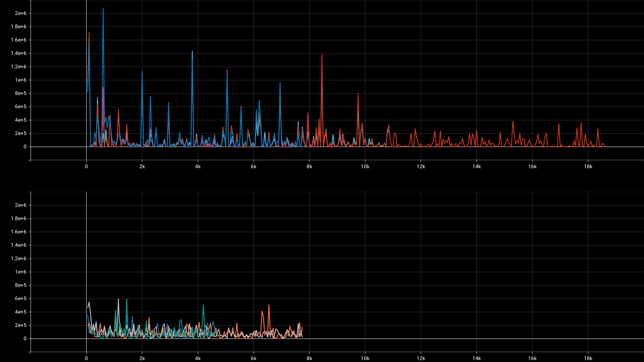Click the 12k x-axis label under lower chart

click(x=421, y=358)
